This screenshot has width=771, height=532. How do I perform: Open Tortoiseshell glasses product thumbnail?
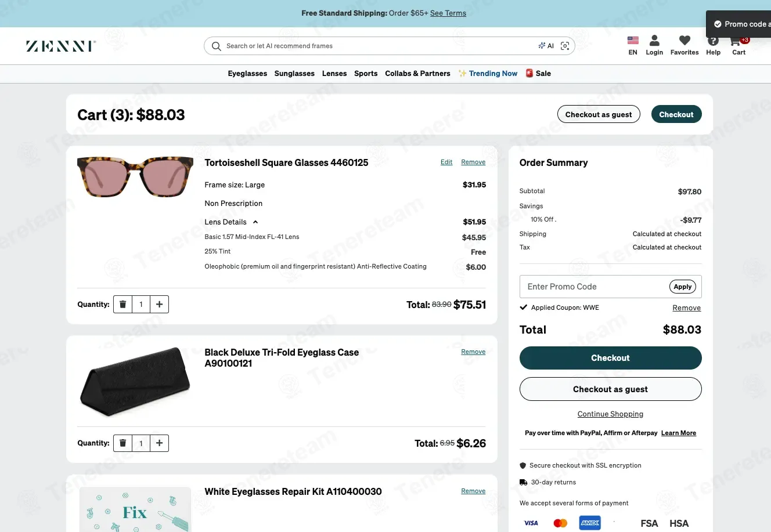(x=135, y=178)
